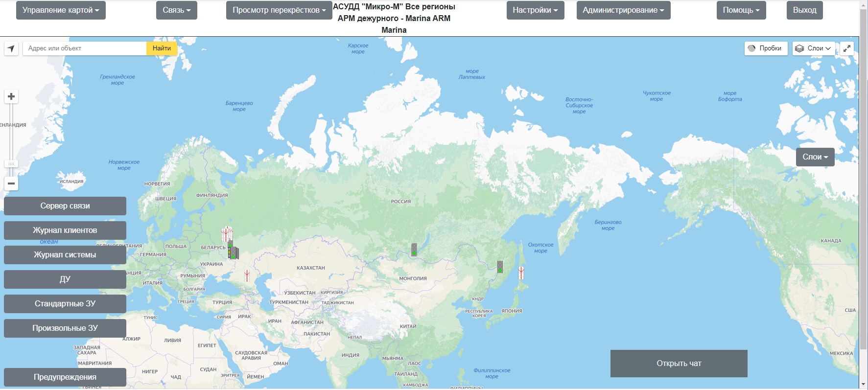Screen dimensions: 868x390
Task: Focus the address search field
Action: click(85, 48)
